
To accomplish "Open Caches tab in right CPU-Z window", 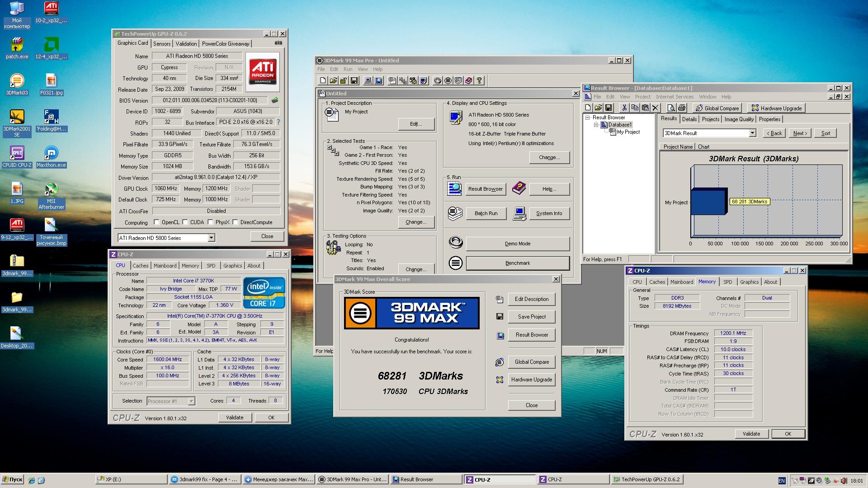I will pos(657,282).
